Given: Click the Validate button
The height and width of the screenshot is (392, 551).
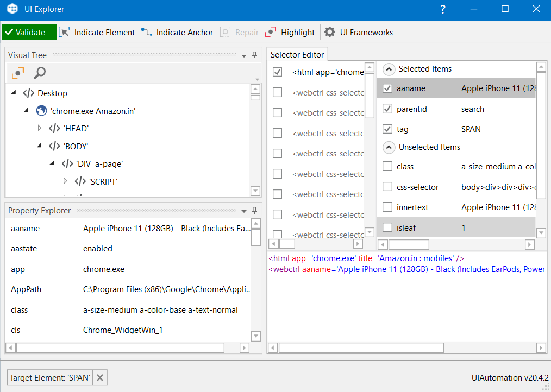Looking at the screenshot, I should click(x=29, y=33).
